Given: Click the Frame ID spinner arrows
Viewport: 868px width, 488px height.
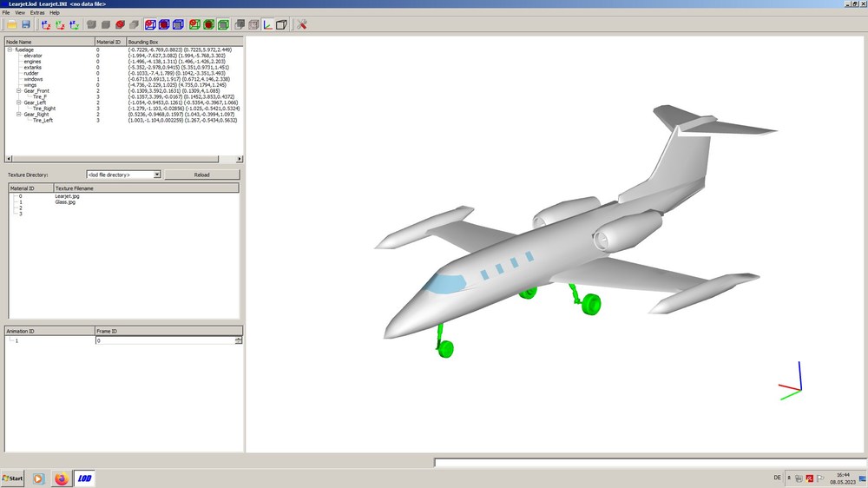Looking at the screenshot, I should [x=239, y=340].
